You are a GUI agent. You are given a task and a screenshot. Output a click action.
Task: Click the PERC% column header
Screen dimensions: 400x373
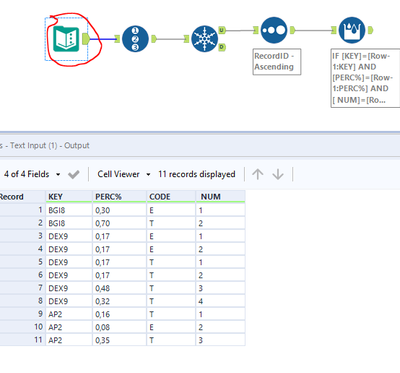(119, 197)
